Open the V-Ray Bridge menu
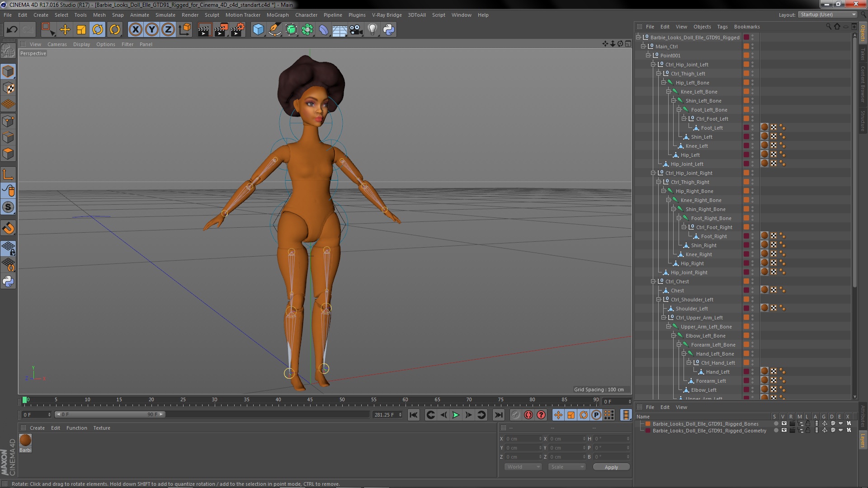Viewport: 868px width, 488px height. [x=387, y=15]
